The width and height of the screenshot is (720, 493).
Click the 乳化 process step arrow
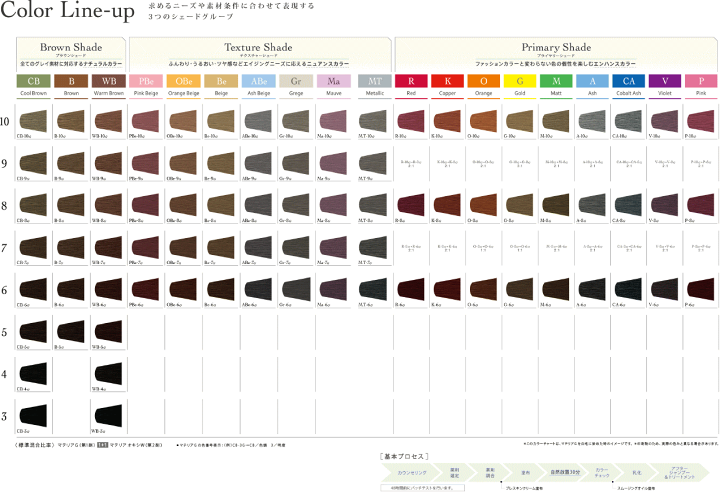click(637, 472)
